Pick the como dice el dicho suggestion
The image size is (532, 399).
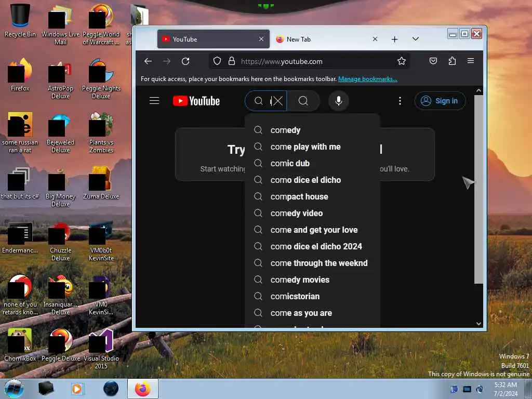[x=312, y=180]
